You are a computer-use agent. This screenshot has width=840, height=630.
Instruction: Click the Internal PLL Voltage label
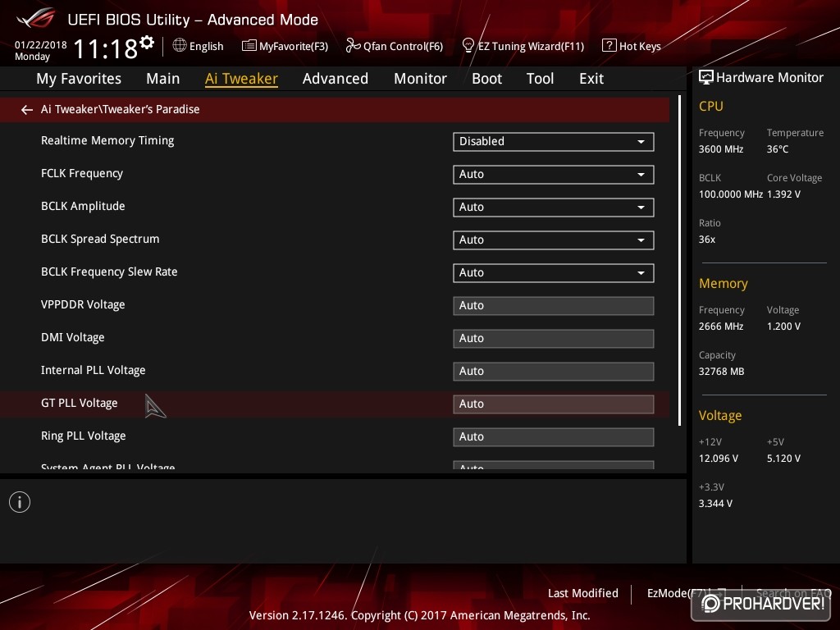tap(94, 370)
